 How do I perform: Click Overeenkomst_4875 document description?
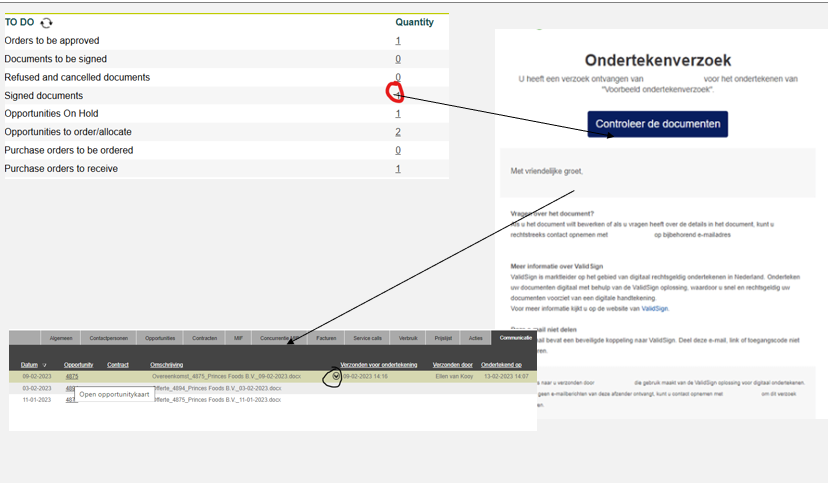[226, 377]
